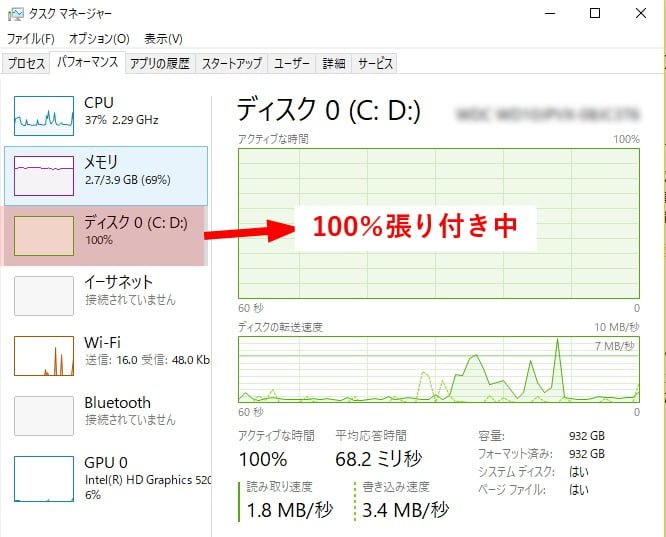Select the CPU mini graph thumbnail
This screenshot has width=666, height=537.
tap(44, 116)
